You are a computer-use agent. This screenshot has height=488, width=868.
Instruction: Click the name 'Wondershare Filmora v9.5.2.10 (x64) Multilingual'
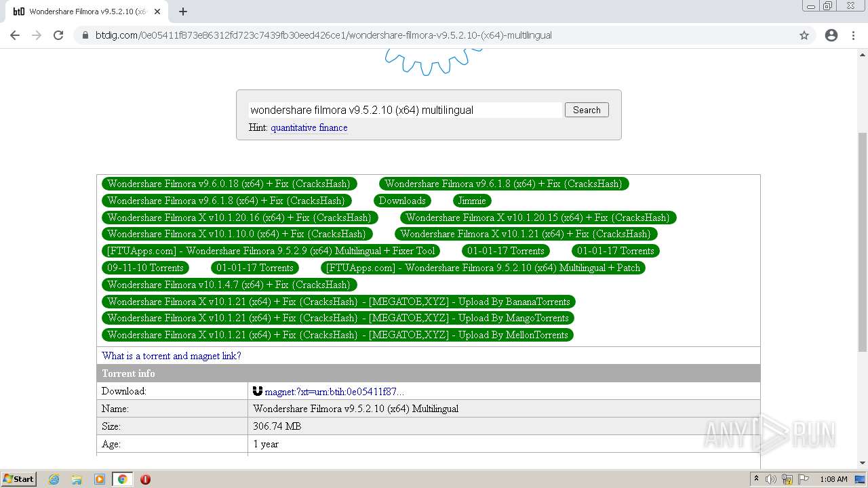click(356, 409)
